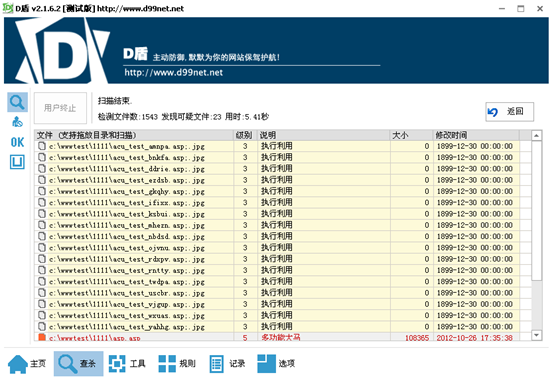Select file icon of acu_test_uscbr row
Image resolution: width=553 pixels, height=381 pixels.
(42, 293)
